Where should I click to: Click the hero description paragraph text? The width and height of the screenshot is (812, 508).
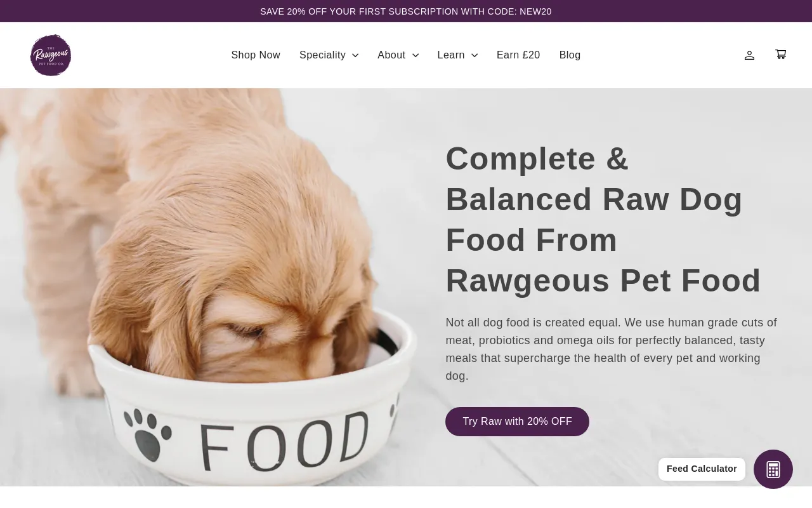coord(612,349)
